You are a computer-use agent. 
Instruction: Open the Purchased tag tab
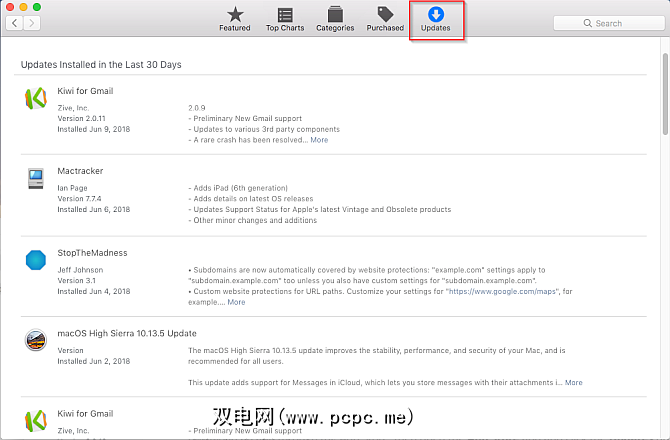point(385,19)
